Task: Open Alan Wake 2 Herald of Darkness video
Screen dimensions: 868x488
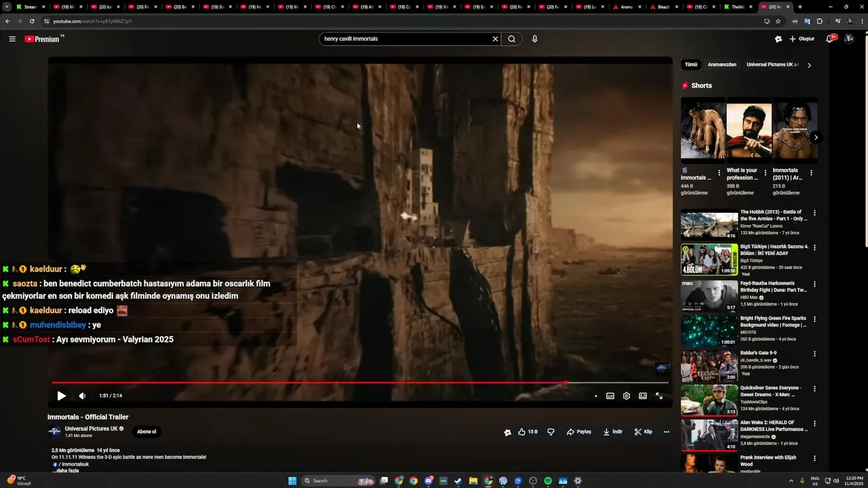Action: (709, 435)
